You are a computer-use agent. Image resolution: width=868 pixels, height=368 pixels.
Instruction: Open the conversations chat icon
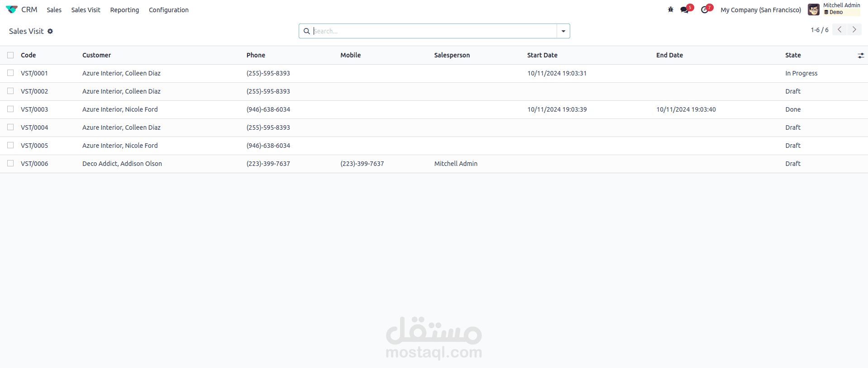pos(684,9)
